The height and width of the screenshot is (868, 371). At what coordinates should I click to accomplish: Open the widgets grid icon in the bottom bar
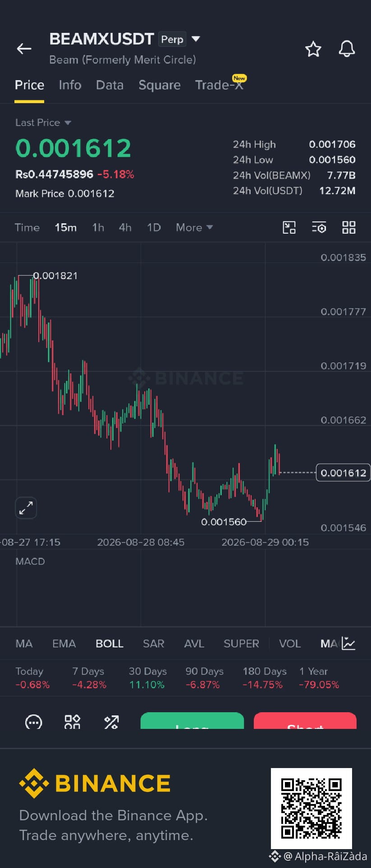pyautogui.click(x=72, y=722)
